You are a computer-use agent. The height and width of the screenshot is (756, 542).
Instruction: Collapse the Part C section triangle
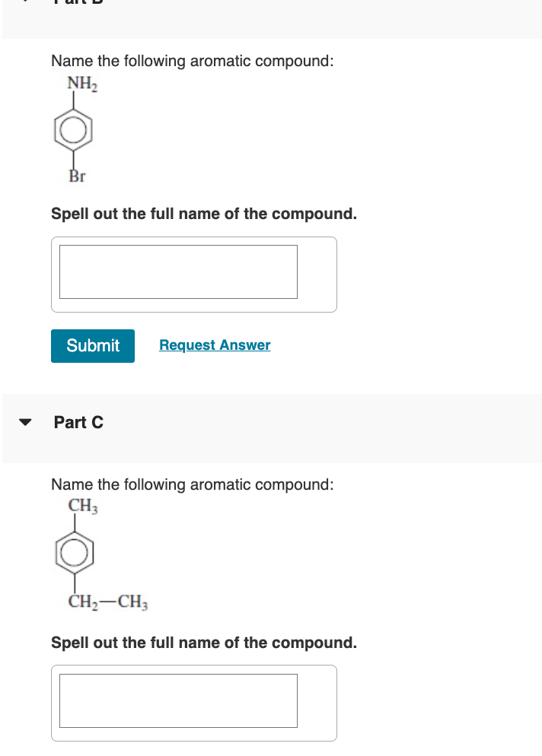tap(25, 421)
